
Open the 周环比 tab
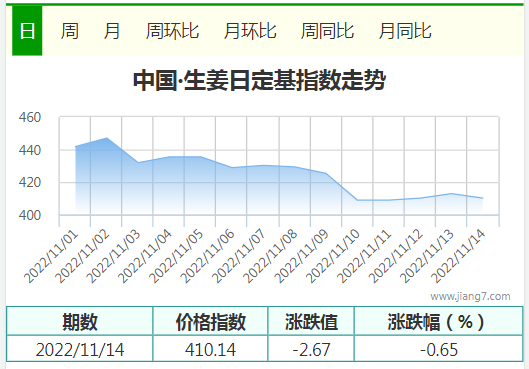(x=172, y=31)
